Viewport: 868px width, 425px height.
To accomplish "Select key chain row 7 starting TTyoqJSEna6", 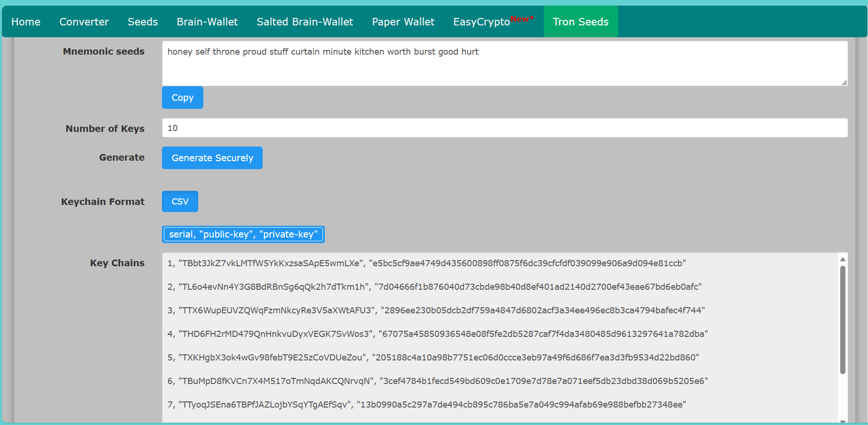I will [x=426, y=404].
